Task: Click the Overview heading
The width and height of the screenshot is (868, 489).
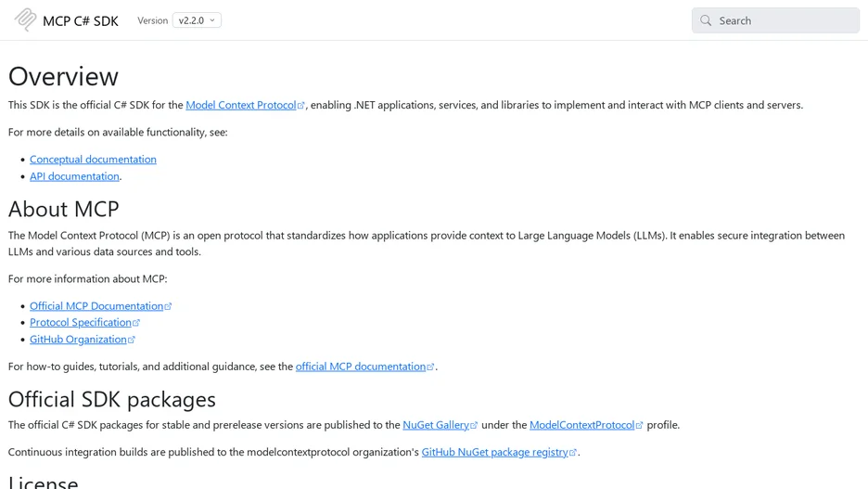Action: coord(63,76)
